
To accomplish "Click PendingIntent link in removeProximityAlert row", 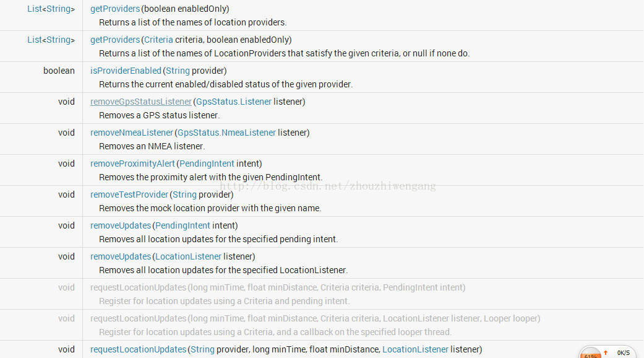I will pos(207,164).
